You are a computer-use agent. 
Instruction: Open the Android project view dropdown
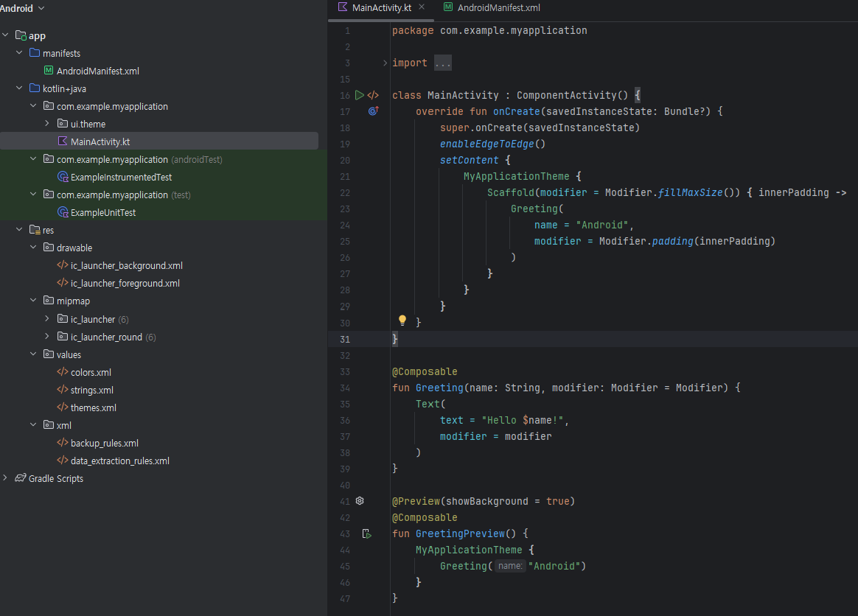pos(22,8)
